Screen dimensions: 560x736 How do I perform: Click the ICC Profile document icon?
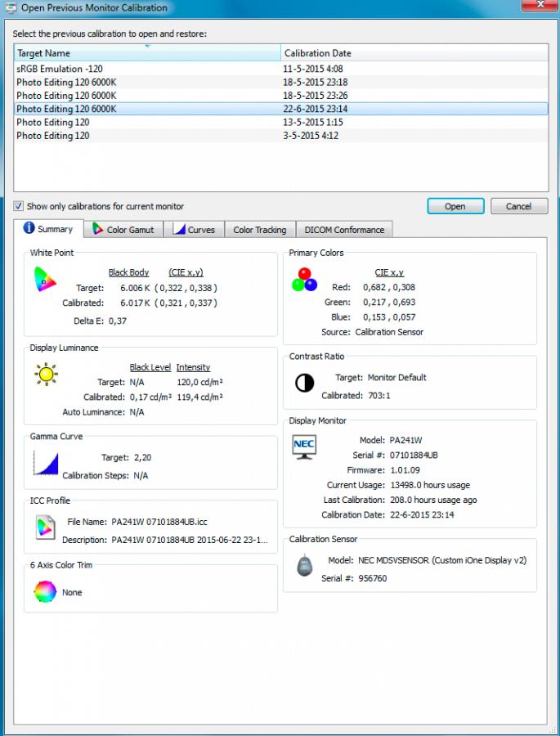(46, 527)
